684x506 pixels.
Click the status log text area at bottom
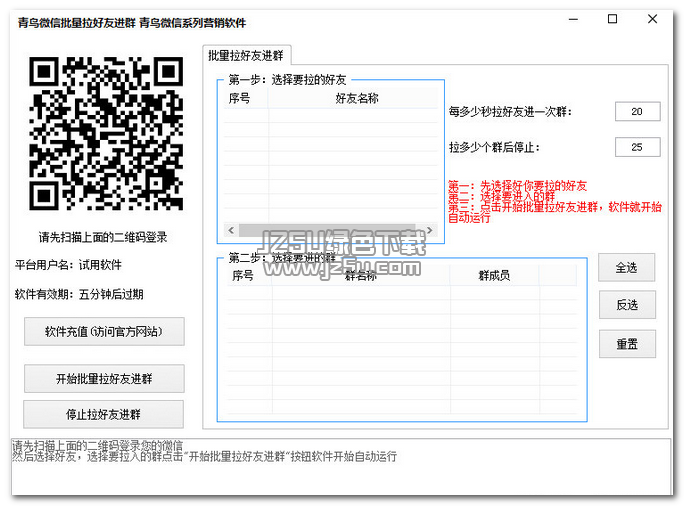(341, 466)
